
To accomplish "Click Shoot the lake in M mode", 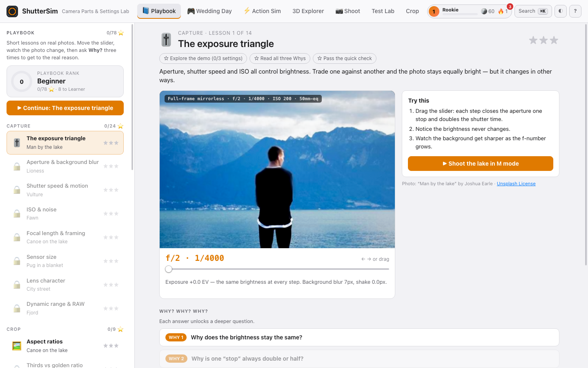I will tap(481, 164).
